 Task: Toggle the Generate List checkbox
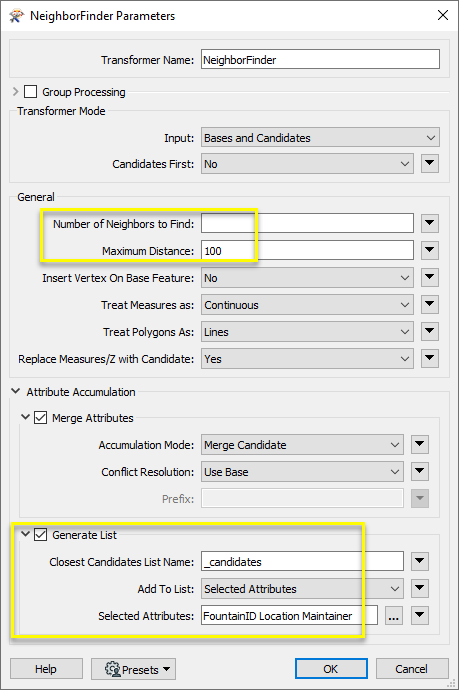(40, 535)
